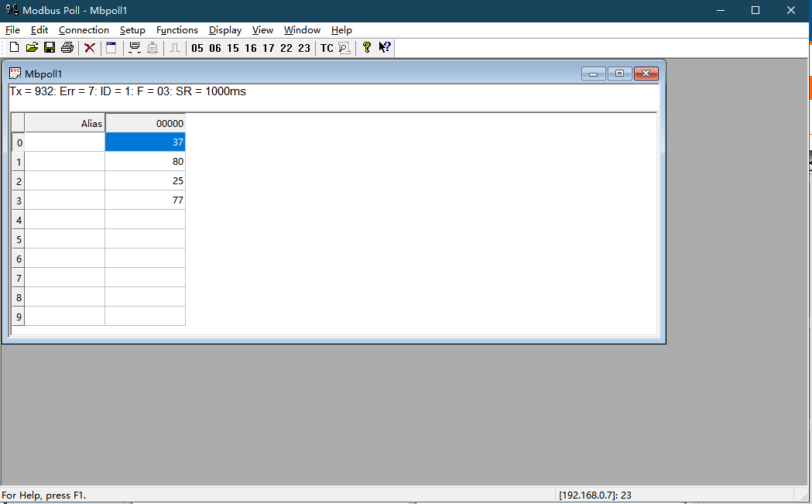Close the Mbpoll1 child window
The image size is (812, 504).
(x=646, y=74)
